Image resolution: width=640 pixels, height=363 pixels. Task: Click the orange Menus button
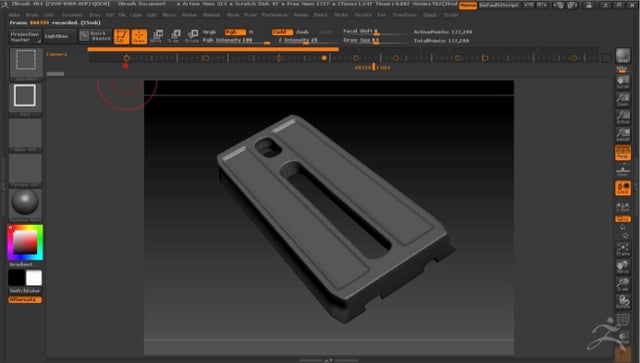click(468, 5)
